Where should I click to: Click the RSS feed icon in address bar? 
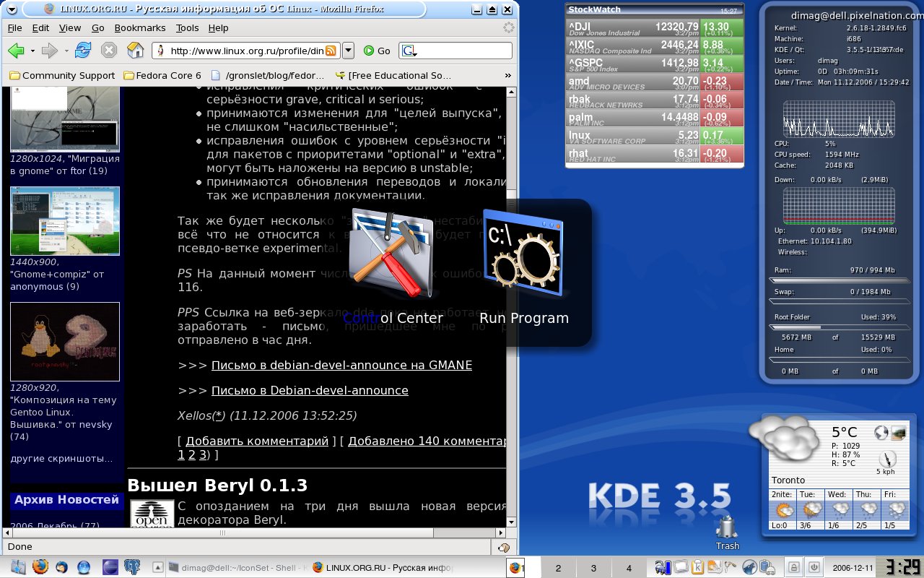[x=331, y=51]
